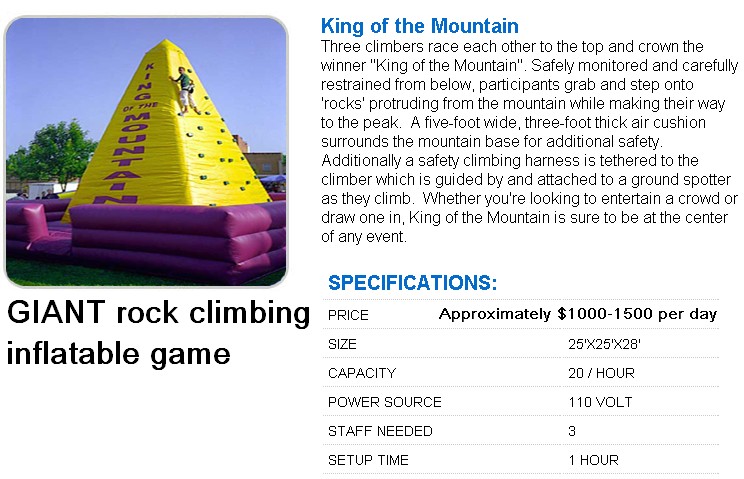This screenshot has height=479, width=744.
Task: Click the 'inflatable game' caption line
Action: [119, 354]
